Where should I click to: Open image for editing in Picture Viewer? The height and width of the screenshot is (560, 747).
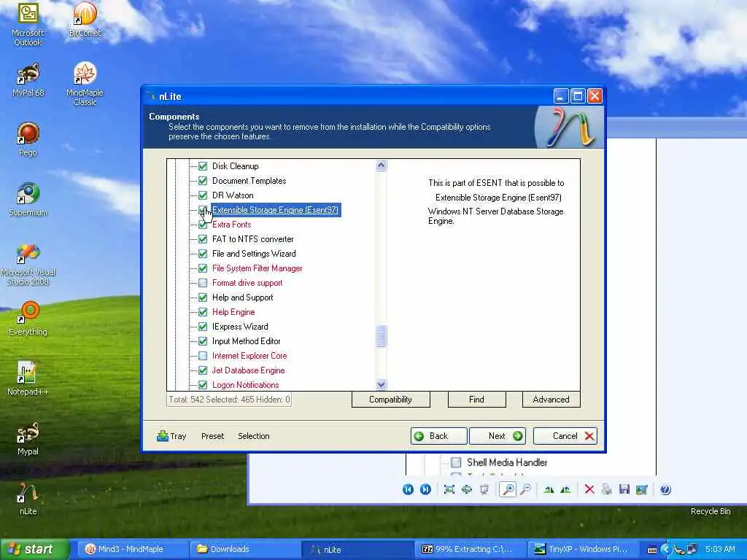[x=642, y=489]
